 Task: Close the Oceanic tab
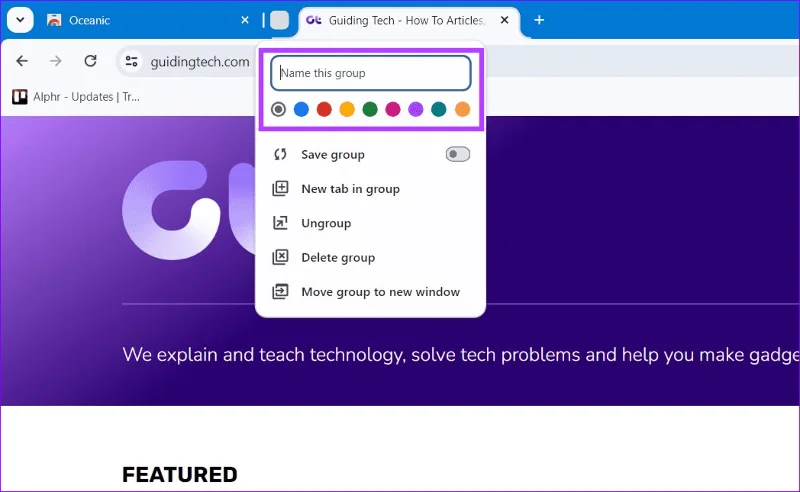(x=245, y=20)
